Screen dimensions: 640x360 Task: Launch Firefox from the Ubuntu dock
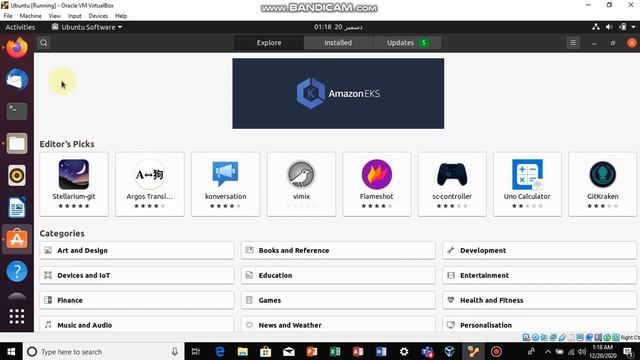pos(17,48)
